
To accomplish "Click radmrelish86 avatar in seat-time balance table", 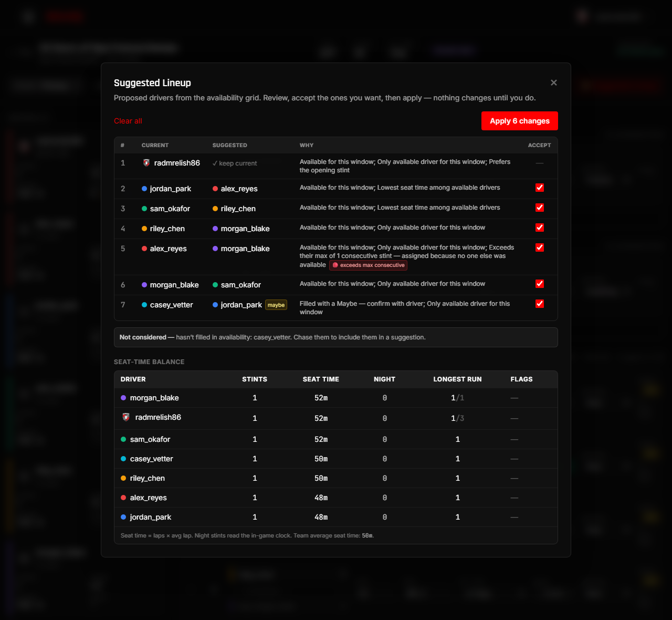I will 125,417.
